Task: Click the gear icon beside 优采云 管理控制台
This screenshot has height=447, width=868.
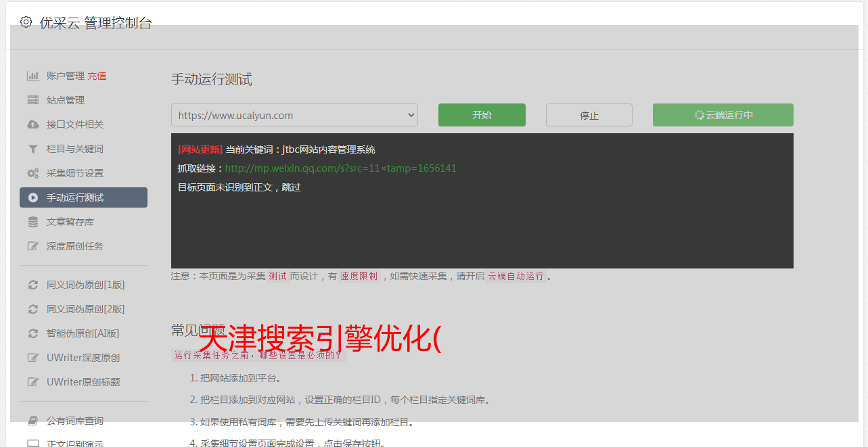Action: [x=26, y=22]
